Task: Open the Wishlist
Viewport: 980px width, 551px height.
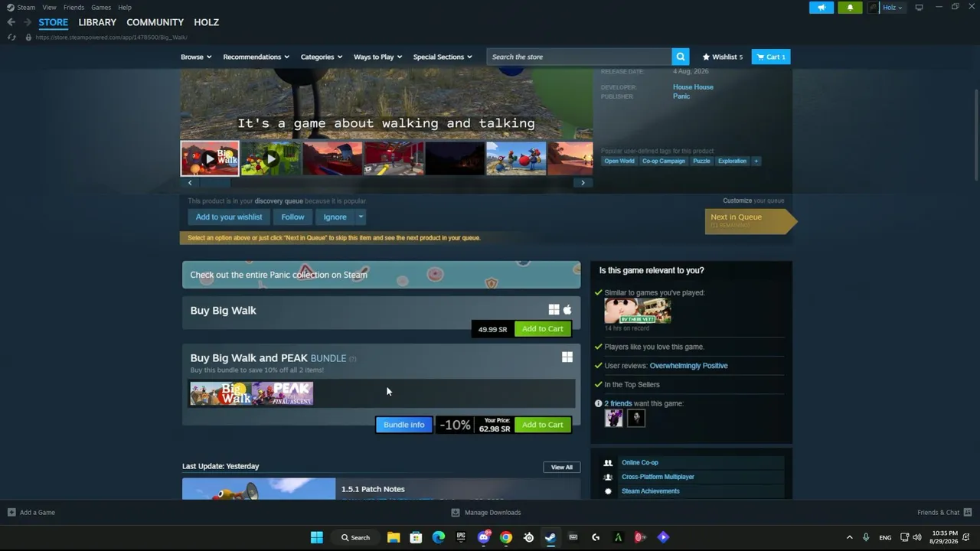Action: pos(723,57)
